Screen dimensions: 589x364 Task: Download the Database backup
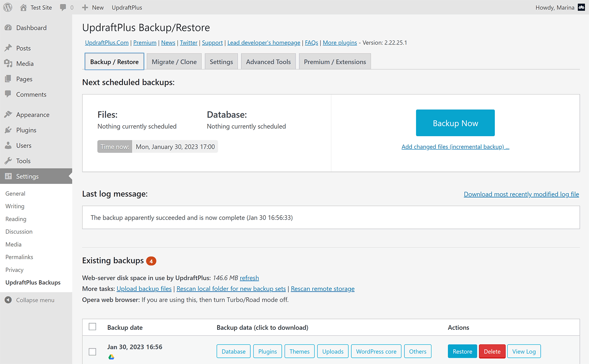tap(234, 351)
